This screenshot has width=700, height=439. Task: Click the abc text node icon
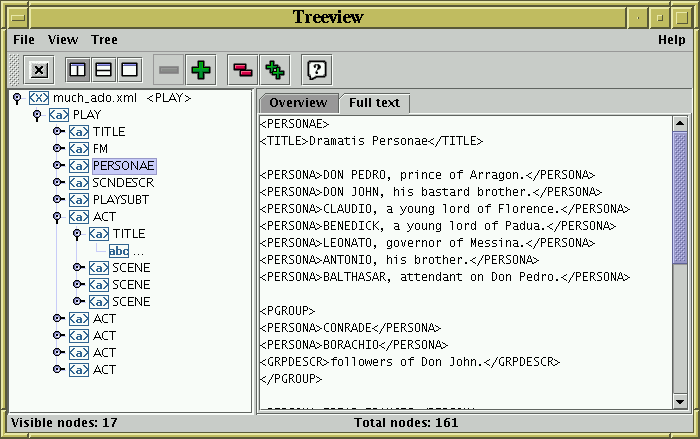click(x=119, y=251)
